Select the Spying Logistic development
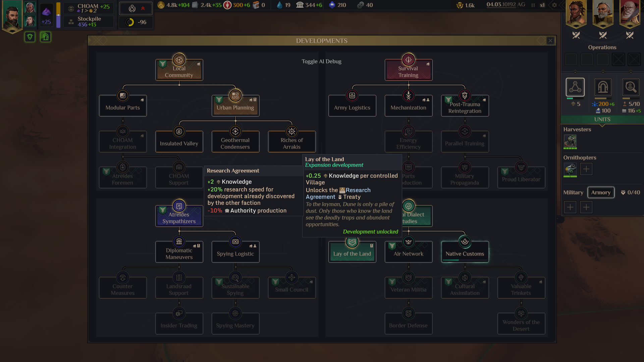 coord(235,253)
